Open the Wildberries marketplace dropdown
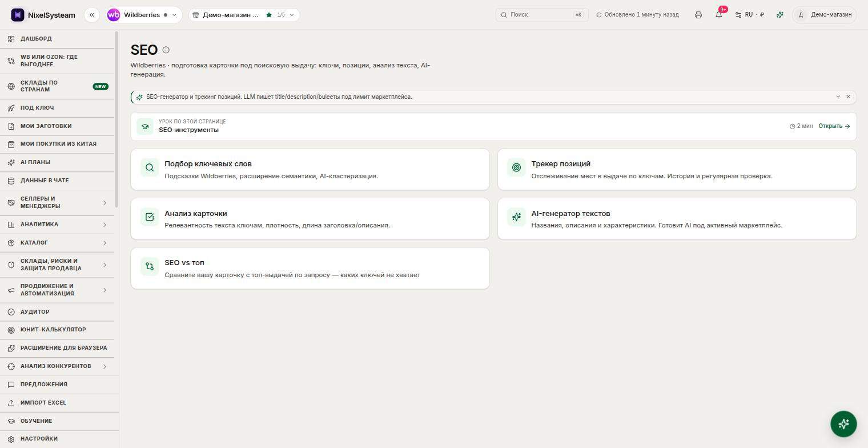 pyautogui.click(x=143, y=15)
